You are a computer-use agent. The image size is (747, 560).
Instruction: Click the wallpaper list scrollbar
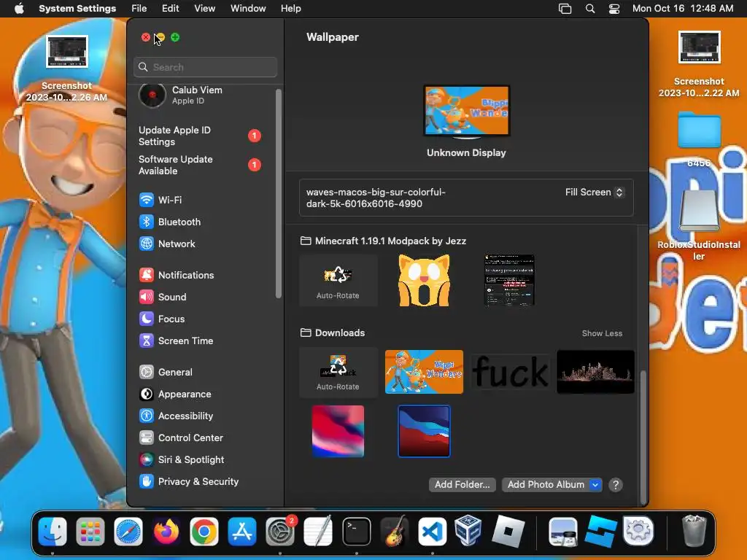(x=643, y=437)
